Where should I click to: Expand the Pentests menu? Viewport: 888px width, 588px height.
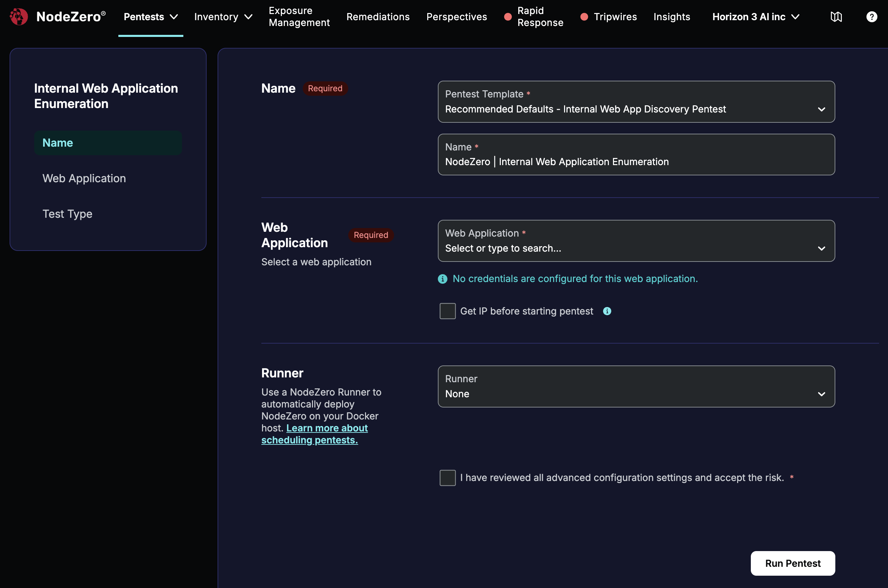pos(151,16)
